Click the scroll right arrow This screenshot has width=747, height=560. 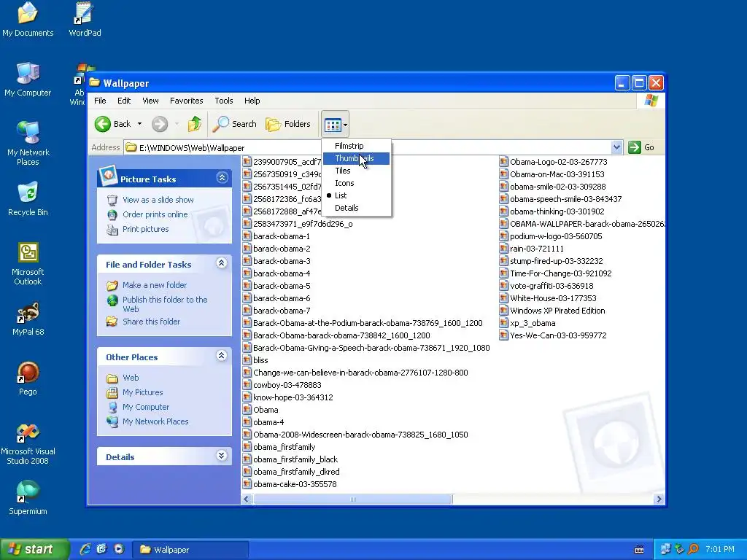tap(659, 499)
